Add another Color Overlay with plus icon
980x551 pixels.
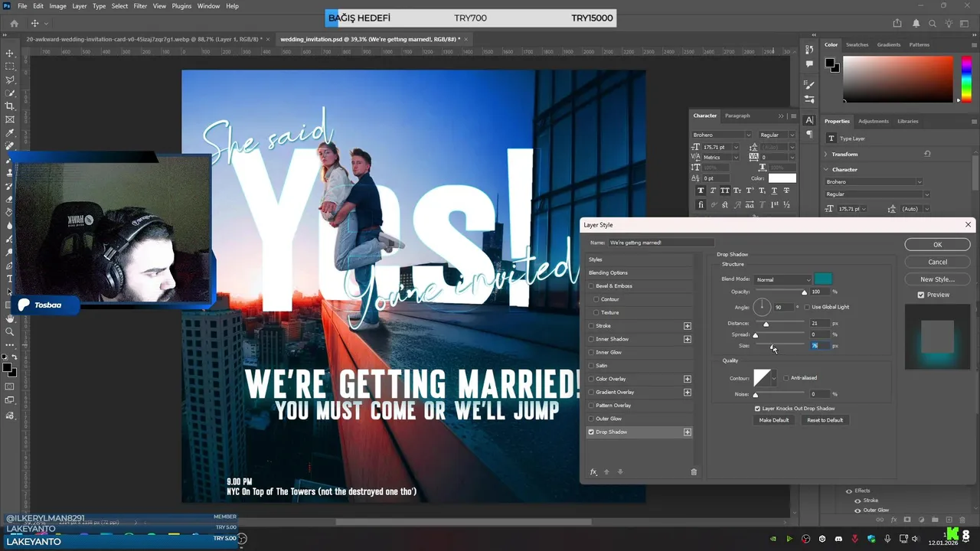[x=688, y=379]
